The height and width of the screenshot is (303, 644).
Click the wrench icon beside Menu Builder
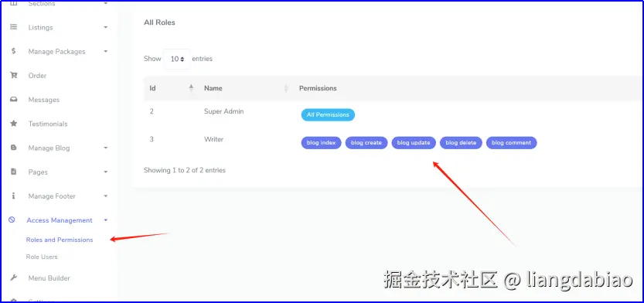(x=14, y=277)
